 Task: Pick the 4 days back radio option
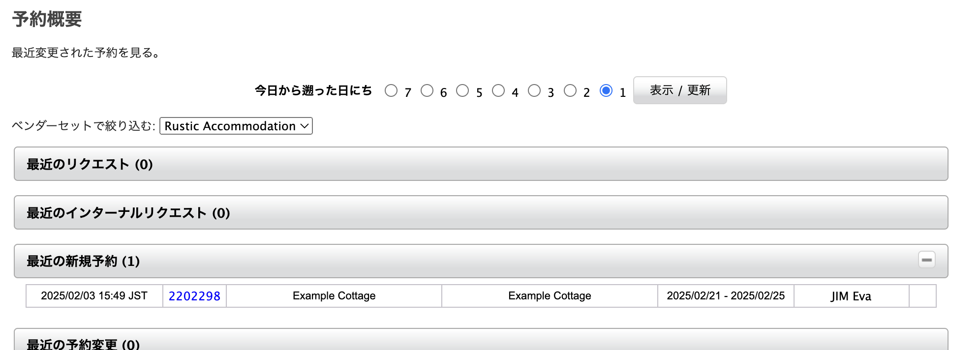tap(498, 91)
